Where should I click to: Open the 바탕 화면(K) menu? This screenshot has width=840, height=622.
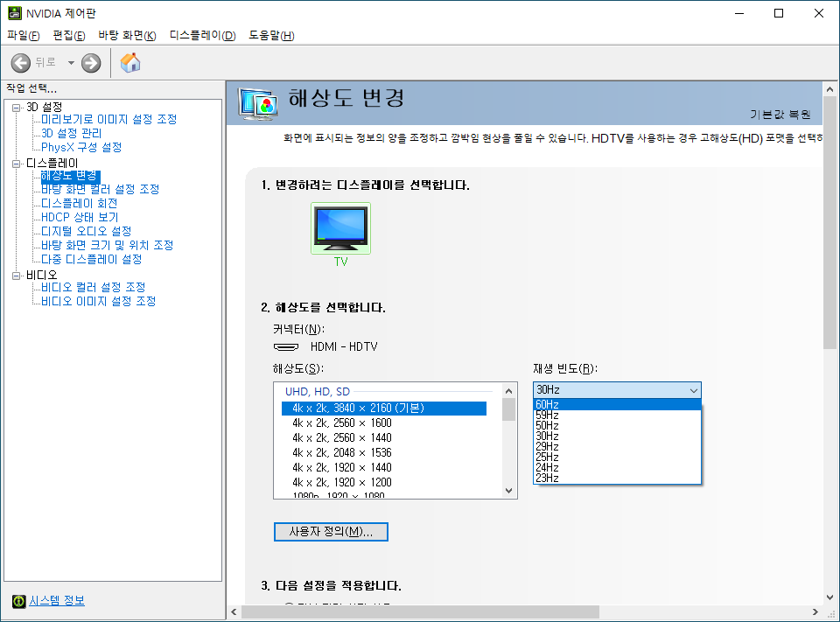127,35
